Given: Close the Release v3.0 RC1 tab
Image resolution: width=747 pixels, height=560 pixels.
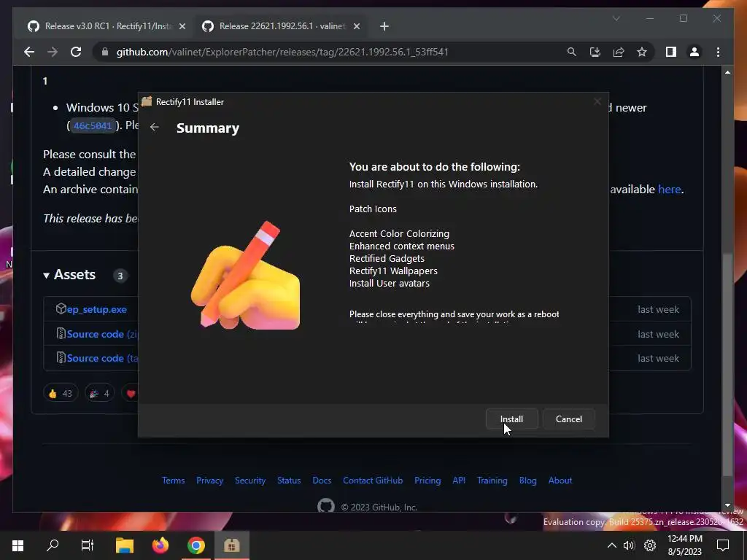Looking at the screenshot, I should coord(182,26).
